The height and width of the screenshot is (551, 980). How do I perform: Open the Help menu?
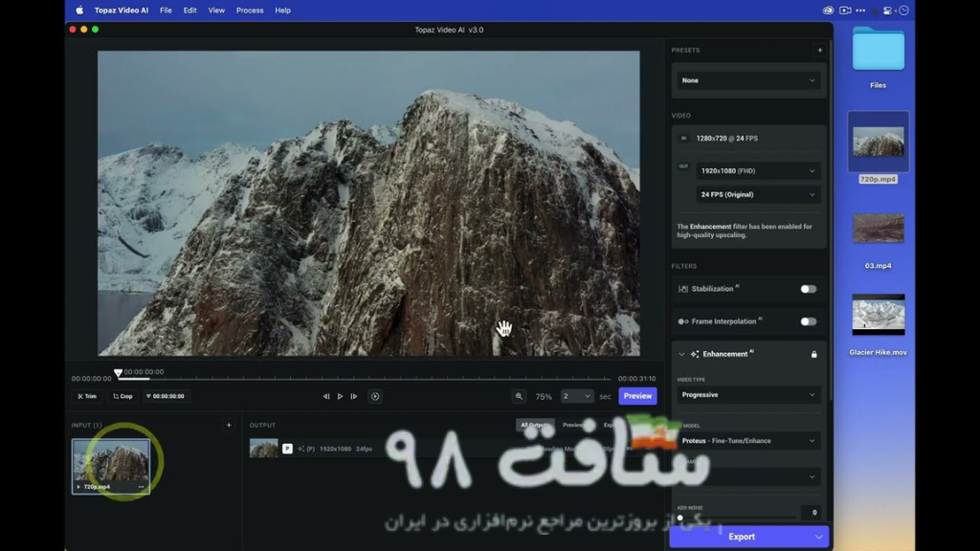click(282, 10)
